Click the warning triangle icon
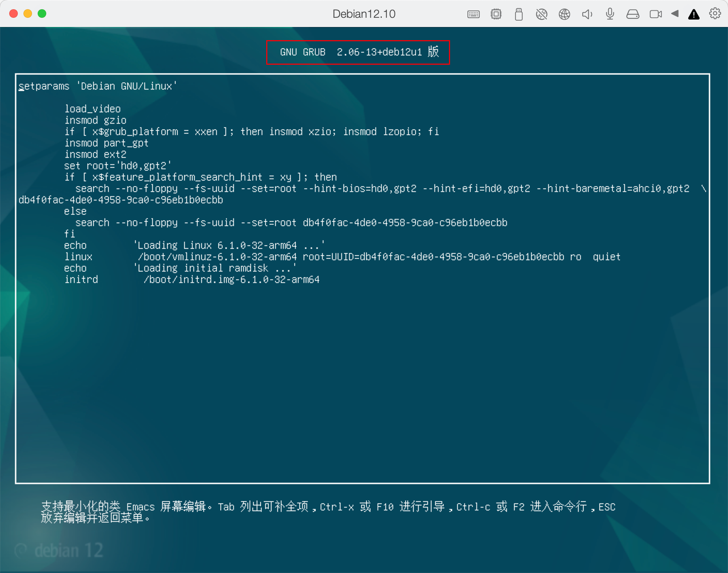This screenshot has height=573, width=728. click(x=694, y=14)
